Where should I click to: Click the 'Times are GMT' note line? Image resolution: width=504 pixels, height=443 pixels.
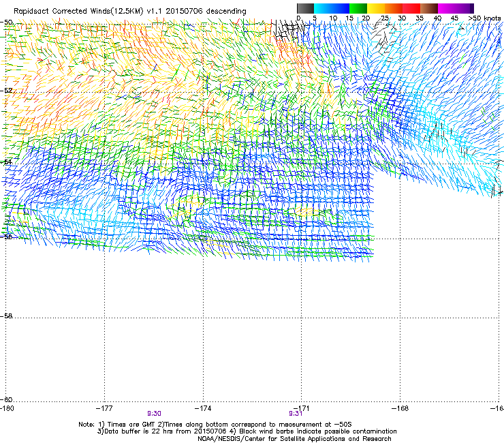(215, 425)
